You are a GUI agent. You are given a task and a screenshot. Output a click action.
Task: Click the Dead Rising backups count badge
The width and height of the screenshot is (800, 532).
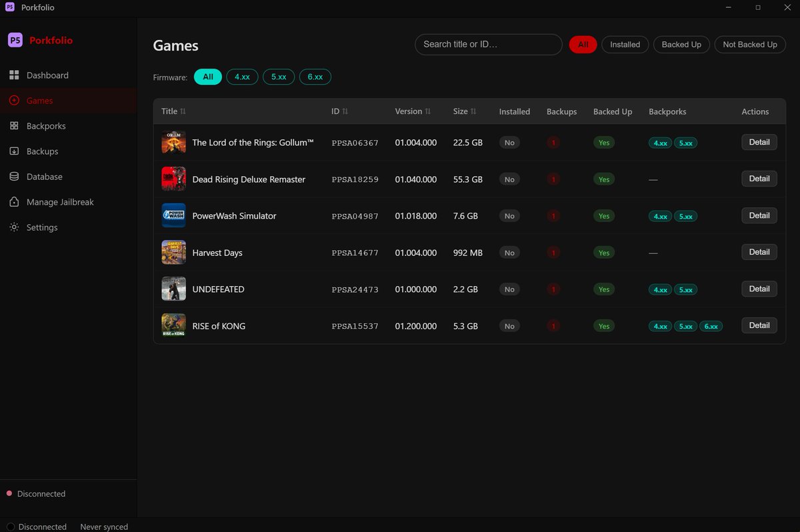pos(553,179)
